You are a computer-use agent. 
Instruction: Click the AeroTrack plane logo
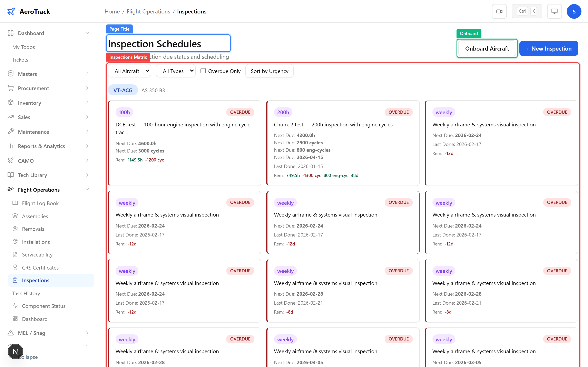coord(11,11)
